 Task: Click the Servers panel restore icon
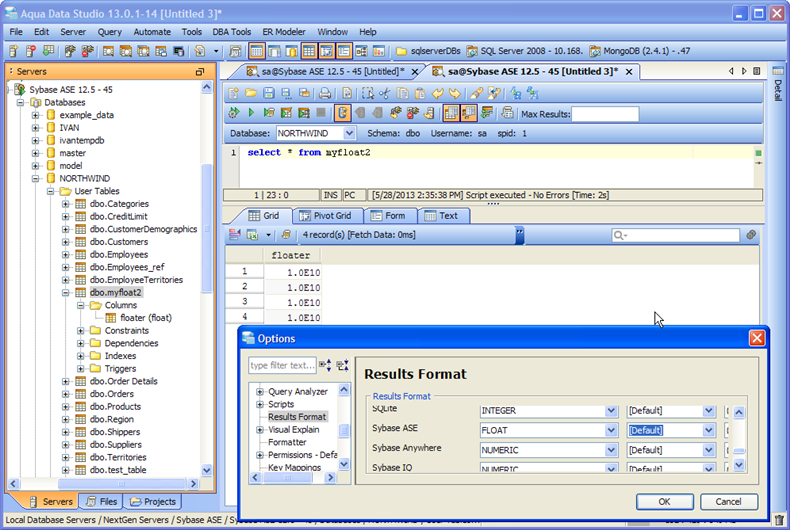pos(200,72)
